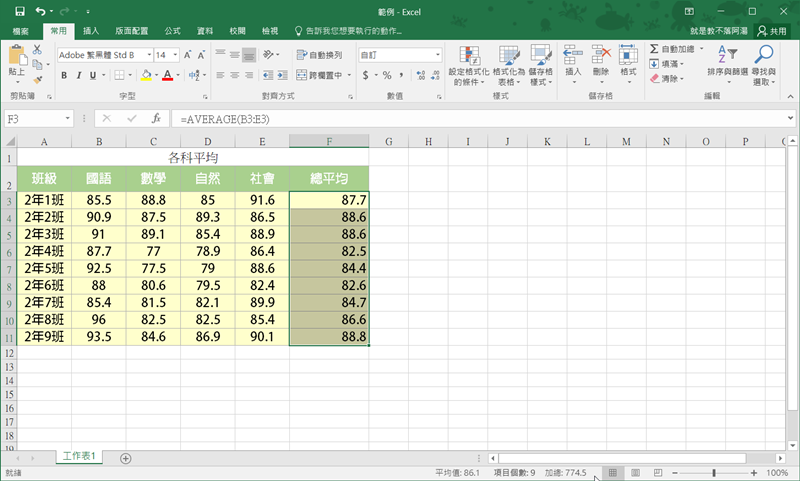The width and height of the screenshot is (800, 481).
Task: Click the yellow fill color swatch
Action: pos(146,74)
